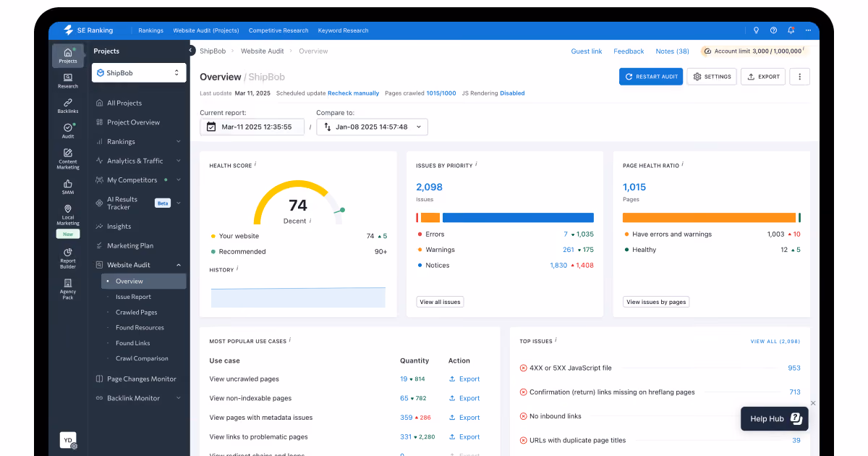Click View all issues button
Screen dimensions: 868x456
point(440,302)
